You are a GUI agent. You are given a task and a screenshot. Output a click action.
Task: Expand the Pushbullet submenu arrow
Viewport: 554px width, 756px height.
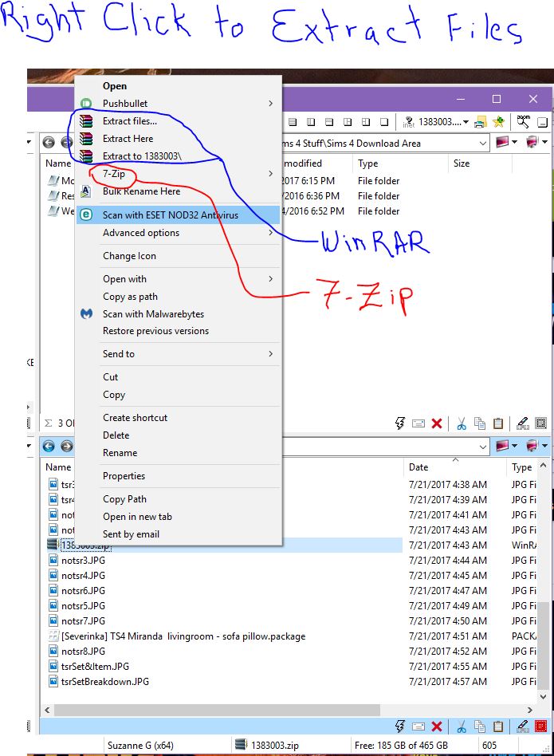tap(271, 103)
